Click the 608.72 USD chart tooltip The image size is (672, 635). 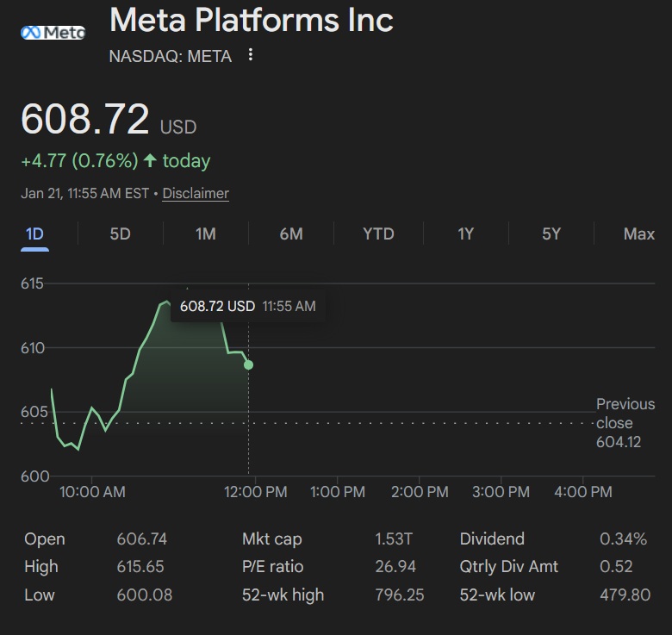pos(248,306)
